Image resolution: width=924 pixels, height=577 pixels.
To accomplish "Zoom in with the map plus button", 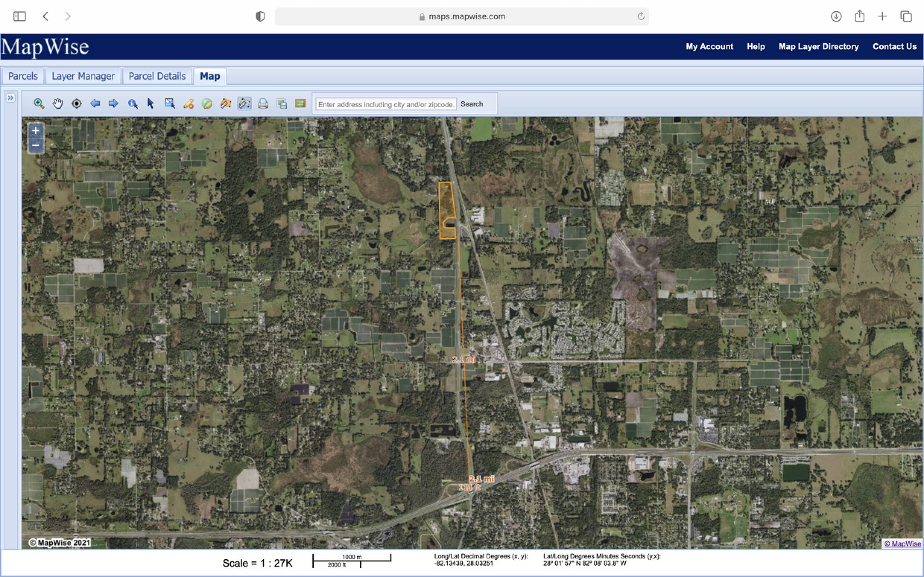I will click(x=35, y=131).
